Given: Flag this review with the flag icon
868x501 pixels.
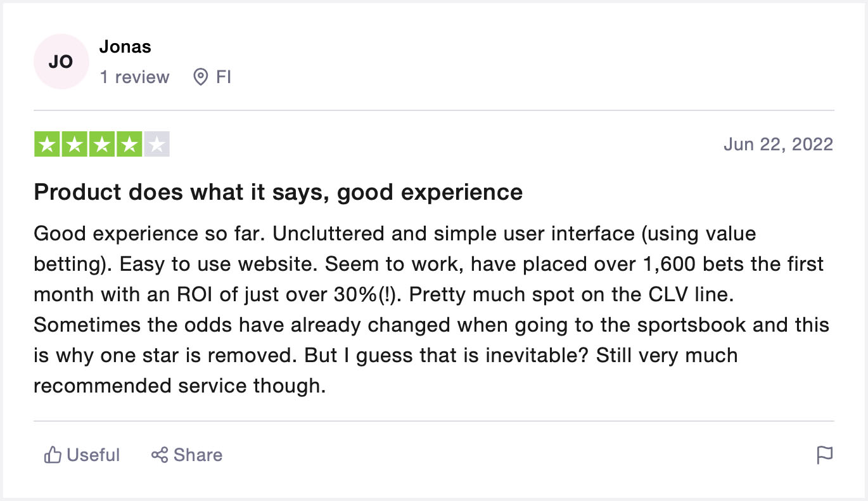Looking at the screenshot, I should click(824, 455).
